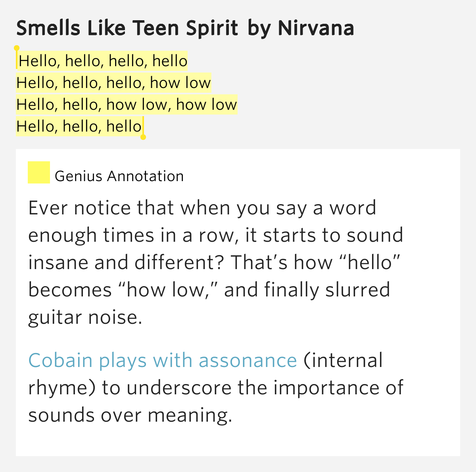Open the "Cobain plays with assonance" link
Viewport: 476px width, 472px height.
tap(163, 360)
